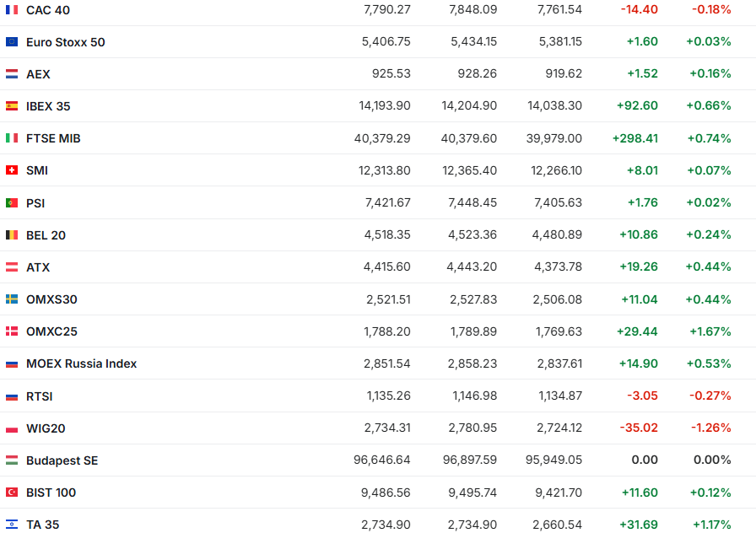Viewport: 756px width, 533px height.
Task: Go to the AEX index details
Action: [38, 74]
